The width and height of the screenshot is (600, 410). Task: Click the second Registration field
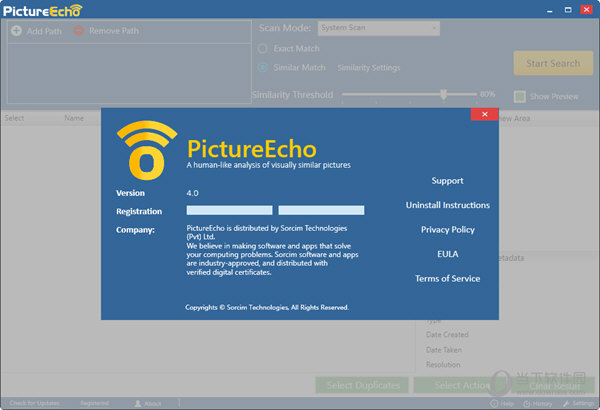click(321, 210)
